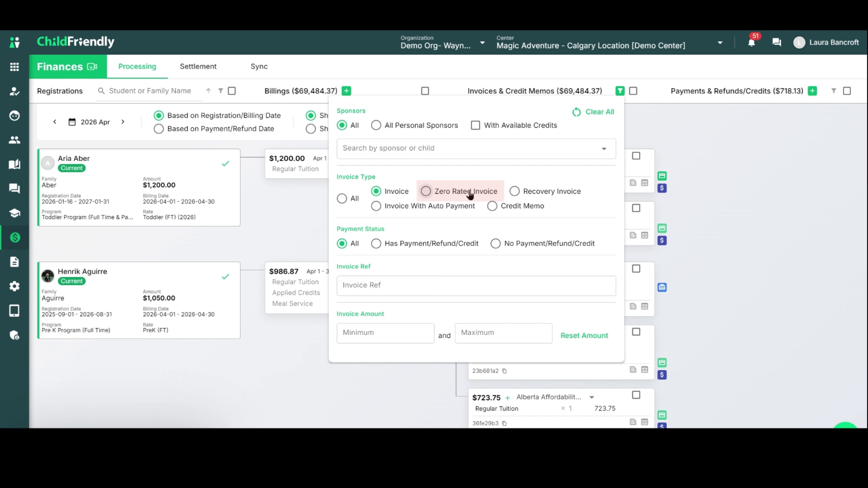This screenshot has width=868, height=488.
Task: Select Invoice With Auto Payment option
Action: click(x=376, y=206)
